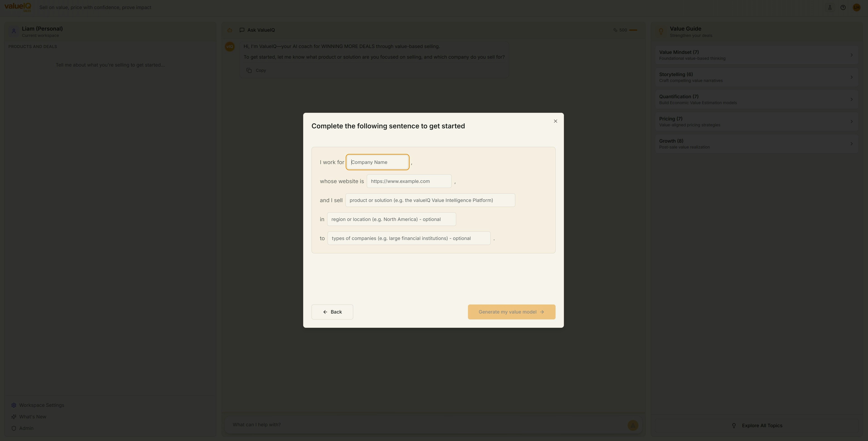Expand the Storytelling section
Screen dimensions: 868x441
pos(757,77)
